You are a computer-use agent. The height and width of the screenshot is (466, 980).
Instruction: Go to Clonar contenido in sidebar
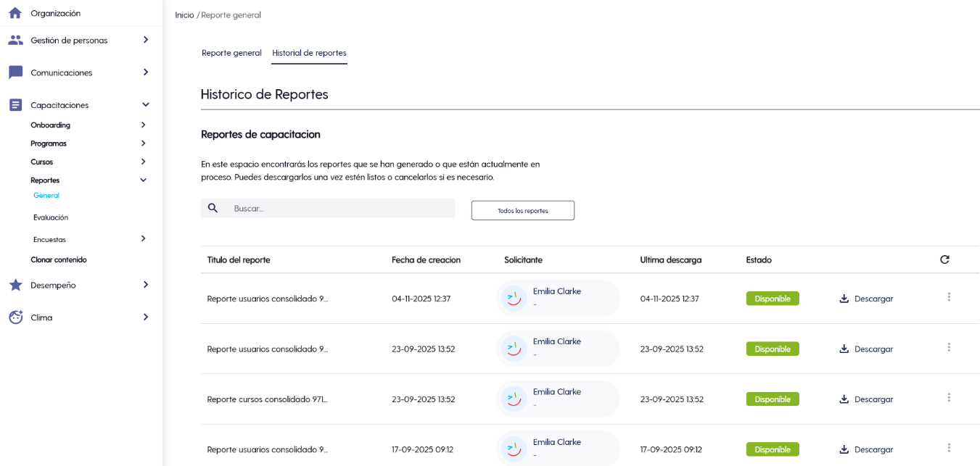tap(59, 259)
